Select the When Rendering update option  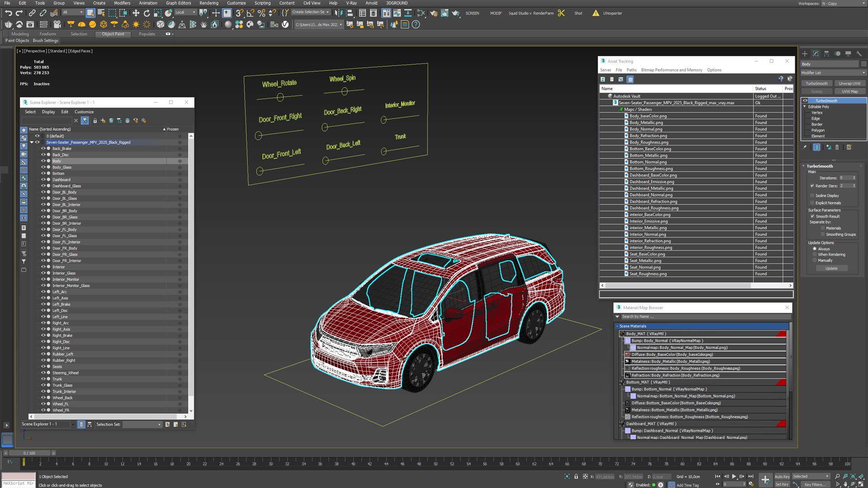pos(815,254)
